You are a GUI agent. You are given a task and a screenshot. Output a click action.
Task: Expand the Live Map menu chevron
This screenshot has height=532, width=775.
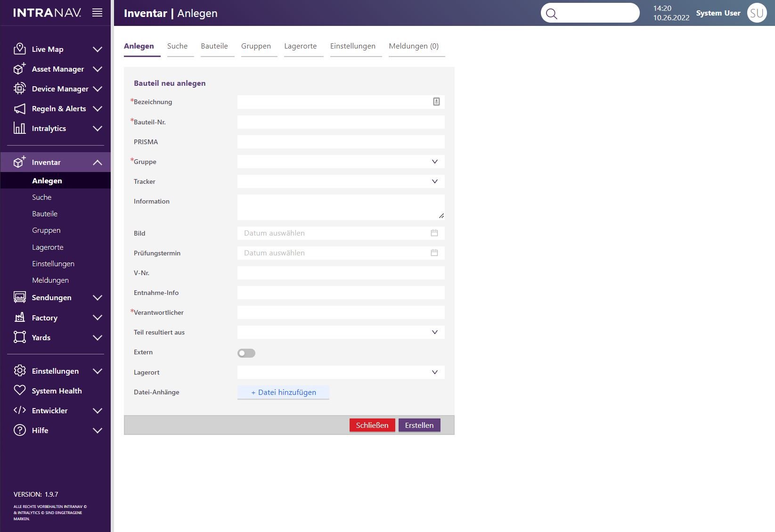point(98,49)
